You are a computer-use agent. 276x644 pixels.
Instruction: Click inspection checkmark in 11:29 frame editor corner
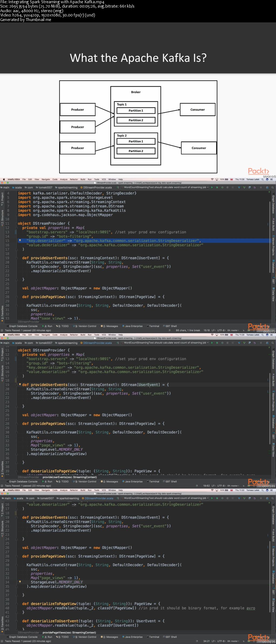coord(269,347)
